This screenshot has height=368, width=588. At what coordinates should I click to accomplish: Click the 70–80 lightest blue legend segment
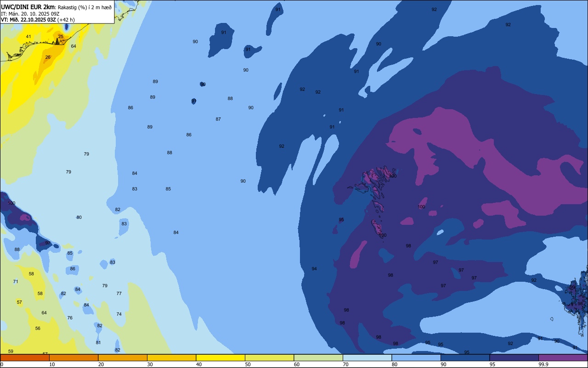pos(367,357)
